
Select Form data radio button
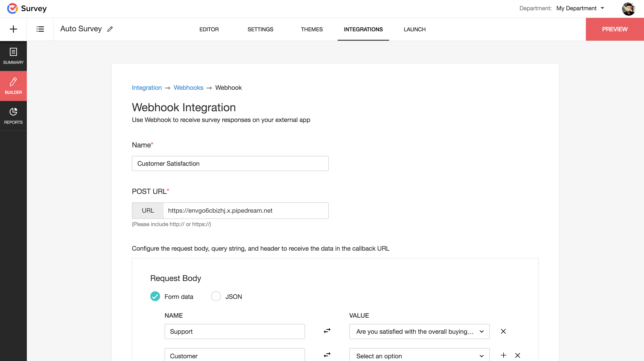[x=155, y=296]
